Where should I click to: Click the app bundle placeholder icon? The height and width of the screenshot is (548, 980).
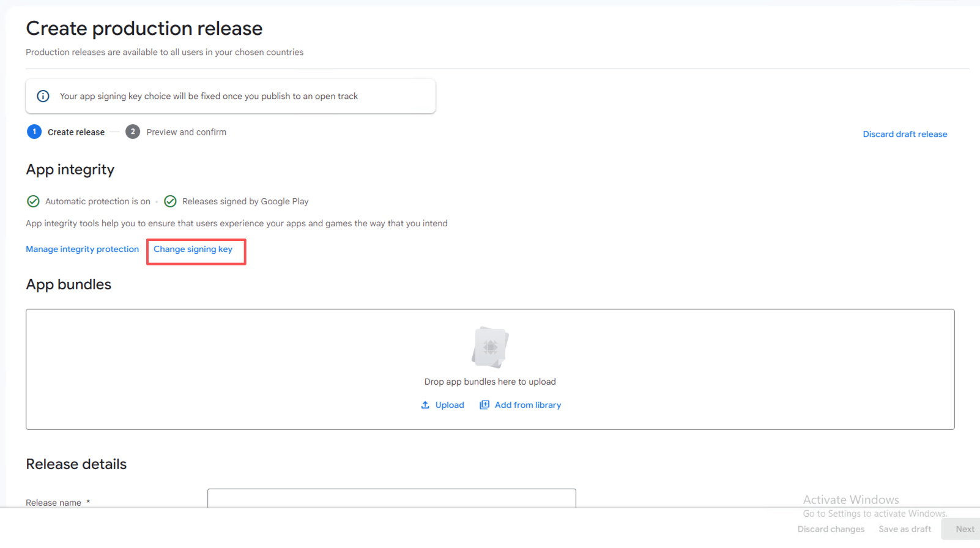point(490,347)
